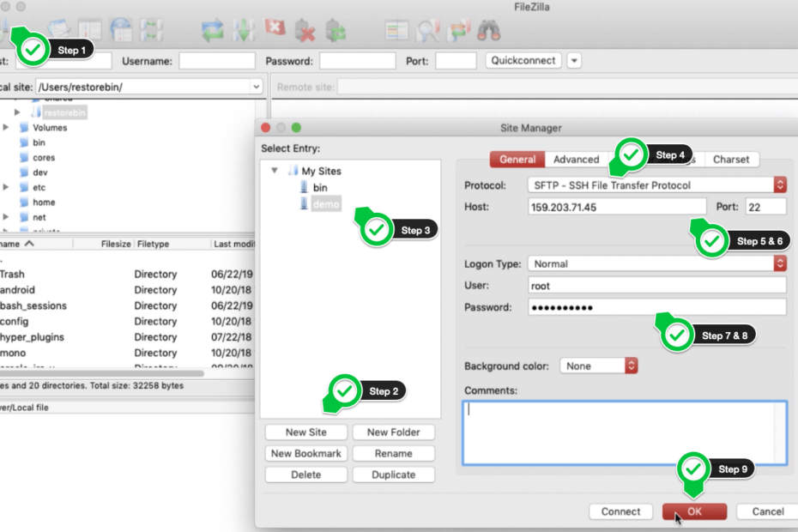Click process queue icon with green down arrows
The height and width of the screenshot is (532, 798).
[244, 30]
